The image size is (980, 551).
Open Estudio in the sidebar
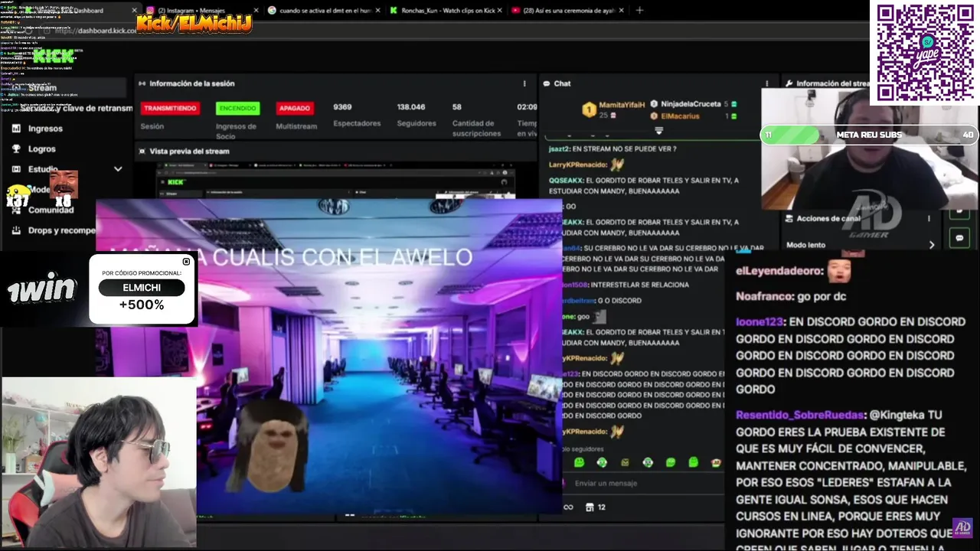(x=43, y=169)
